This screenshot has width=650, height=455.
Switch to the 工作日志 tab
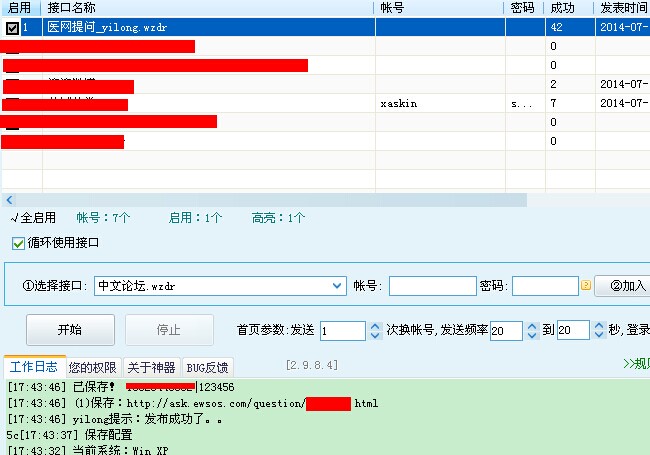pos(34,367)
